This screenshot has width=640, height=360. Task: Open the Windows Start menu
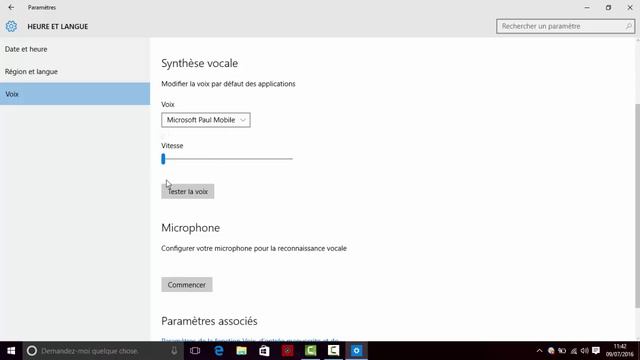(11, 351)
